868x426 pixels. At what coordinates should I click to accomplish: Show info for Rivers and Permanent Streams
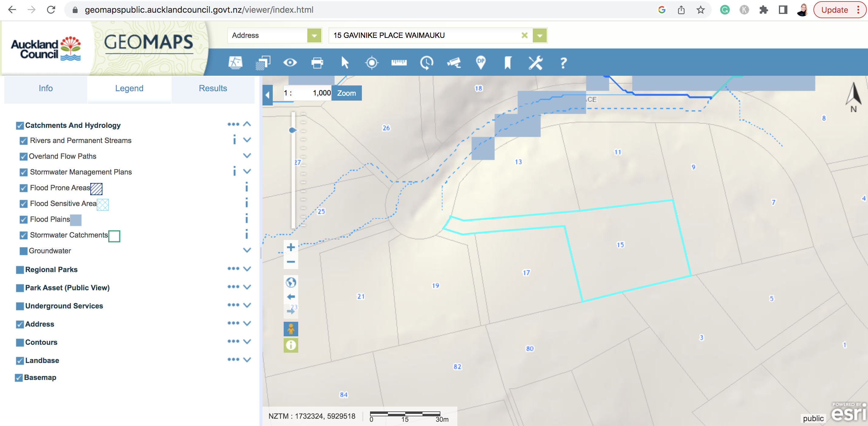pos(235,140)
